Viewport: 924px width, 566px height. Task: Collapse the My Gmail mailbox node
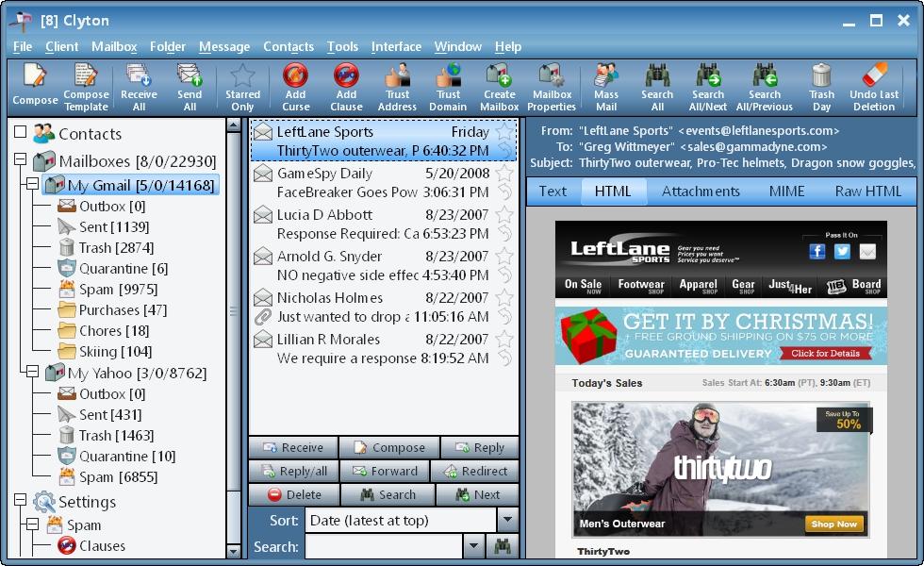[x=32, y=184]
